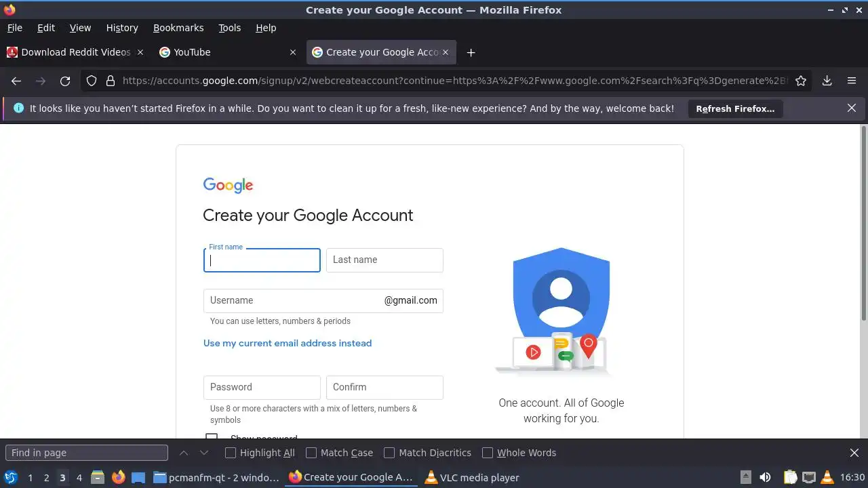This screenshot has height=488, width=868.
Task: Enable the Highlight All checkbox
Action: (231, 453)
